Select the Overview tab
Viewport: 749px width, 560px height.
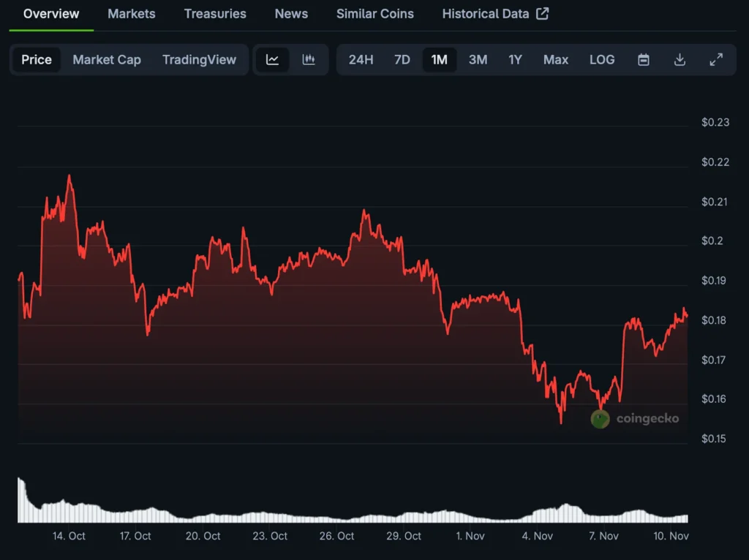click(x=50, y=13)
